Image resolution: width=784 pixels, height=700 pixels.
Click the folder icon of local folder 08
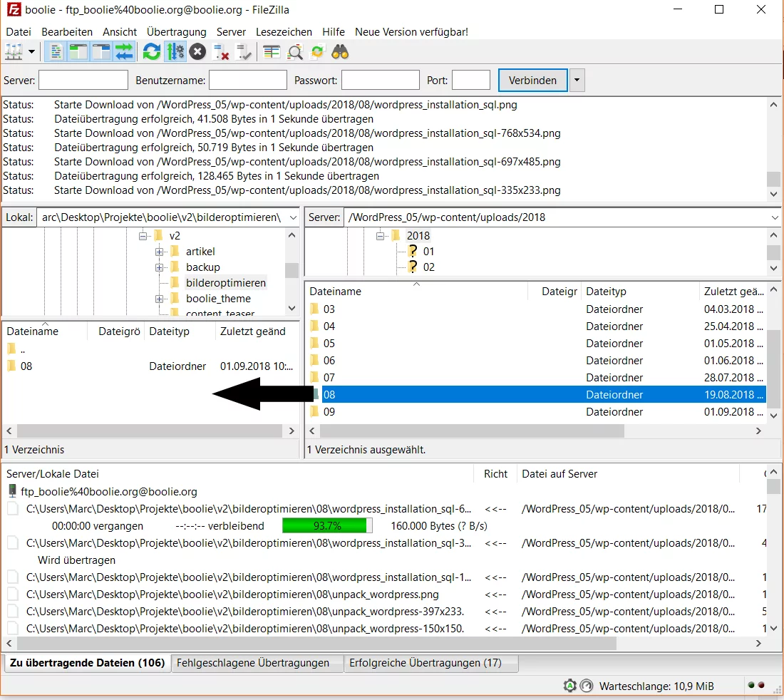11,366
